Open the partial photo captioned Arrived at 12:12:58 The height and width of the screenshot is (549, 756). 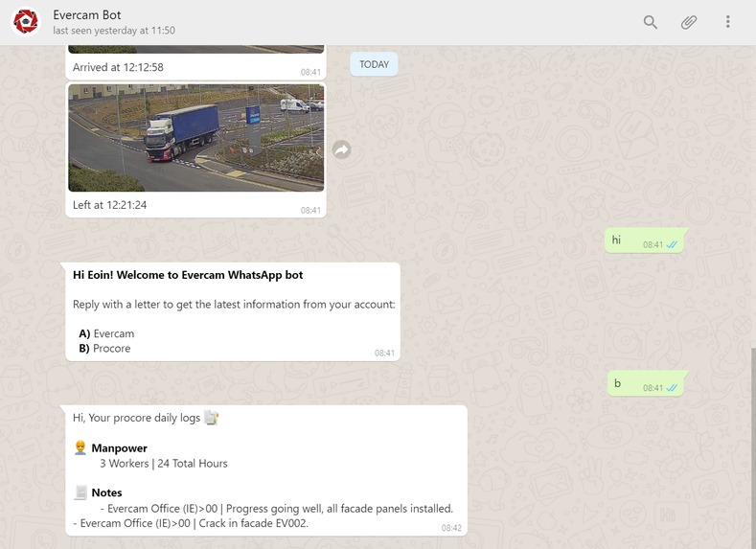click(196, 49)
